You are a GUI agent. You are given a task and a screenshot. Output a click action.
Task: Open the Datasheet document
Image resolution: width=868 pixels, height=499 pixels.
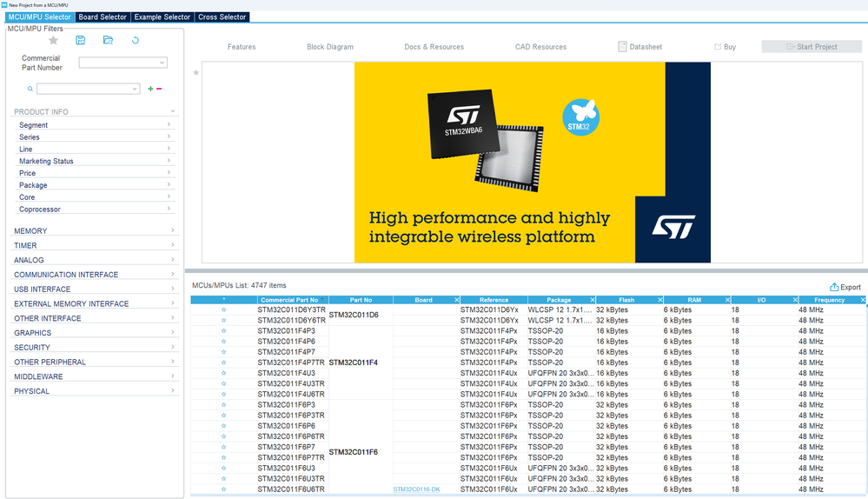(640, 47)
